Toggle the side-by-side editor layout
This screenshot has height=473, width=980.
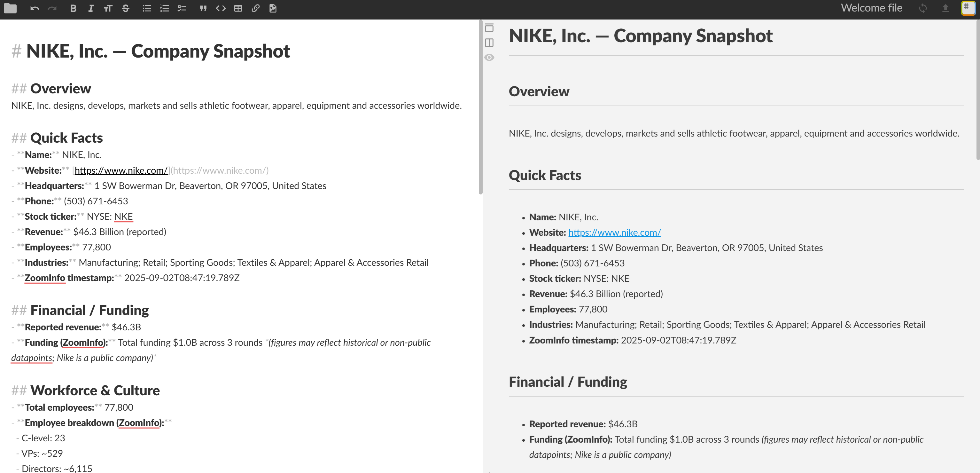point(489,43)
